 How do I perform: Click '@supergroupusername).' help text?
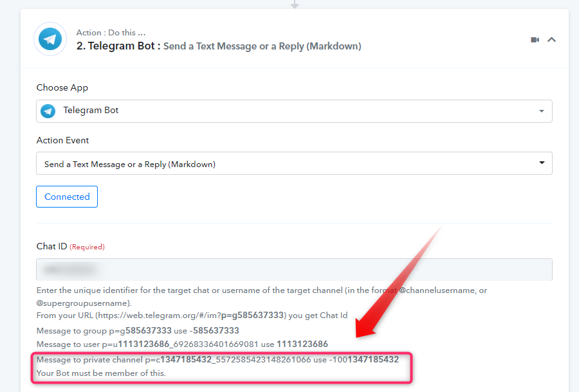pyautogui.click(x=84, y=303)
